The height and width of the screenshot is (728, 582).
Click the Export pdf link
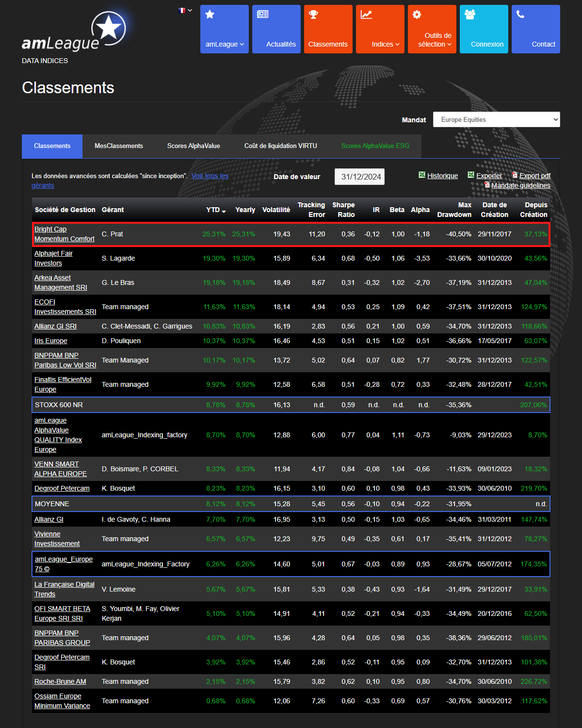pos(535,176)
